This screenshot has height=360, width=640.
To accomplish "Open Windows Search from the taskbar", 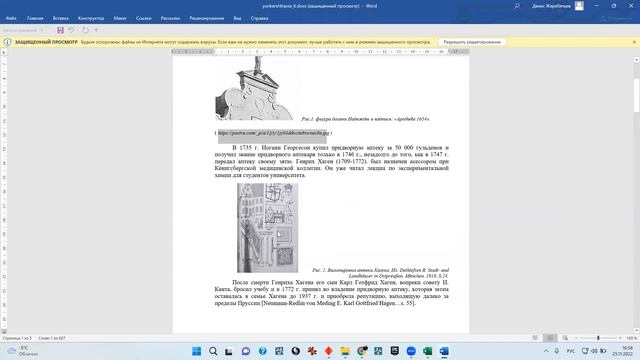I will pos(213,351).
